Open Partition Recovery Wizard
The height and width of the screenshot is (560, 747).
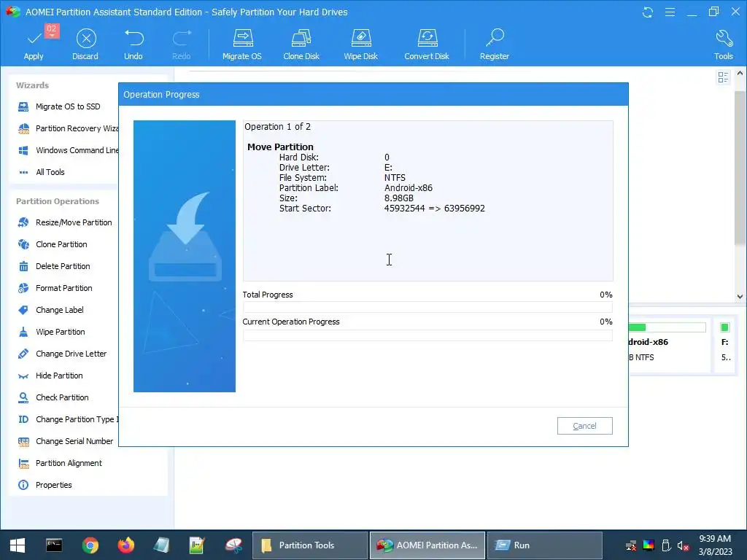point(68,128)
